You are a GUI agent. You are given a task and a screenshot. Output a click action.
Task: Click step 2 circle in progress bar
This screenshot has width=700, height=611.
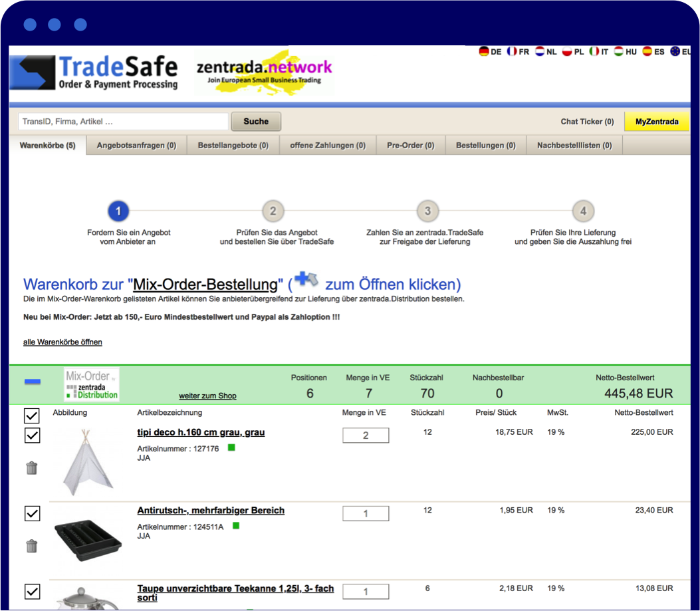point(273,211)
